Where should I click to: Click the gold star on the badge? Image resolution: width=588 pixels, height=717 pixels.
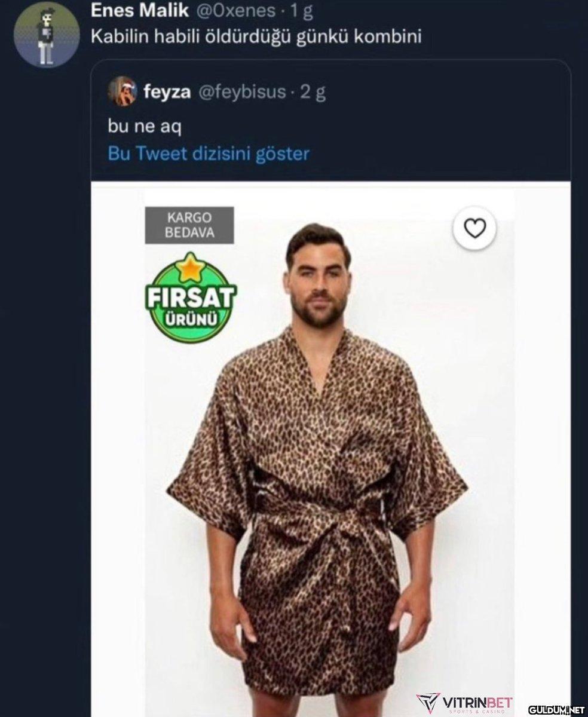[x=190, y=268]
